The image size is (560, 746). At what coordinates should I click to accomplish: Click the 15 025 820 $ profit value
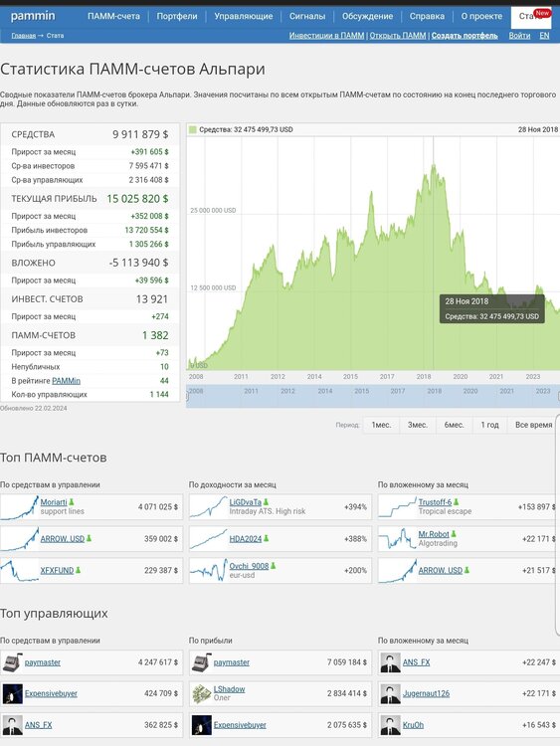137,199
